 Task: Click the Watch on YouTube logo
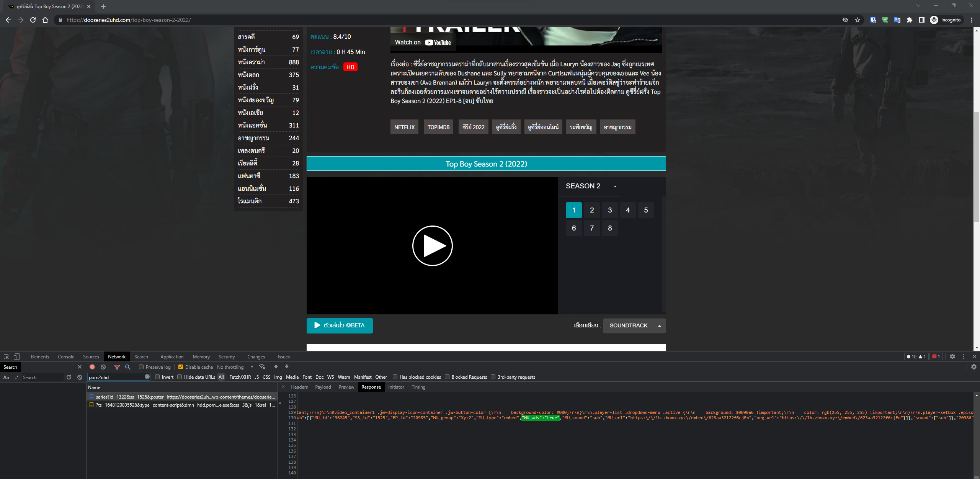click(x=423, y=42)
